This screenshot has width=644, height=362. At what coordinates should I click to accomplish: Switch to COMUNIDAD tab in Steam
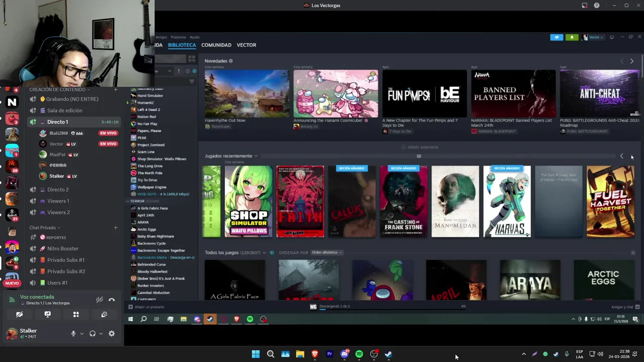click(x=216, y=45)
